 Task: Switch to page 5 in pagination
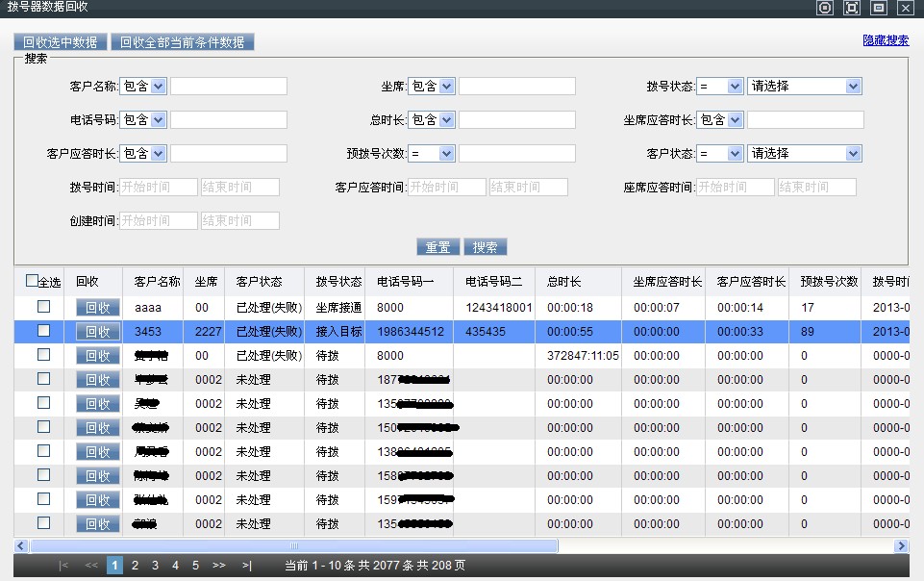195,566
